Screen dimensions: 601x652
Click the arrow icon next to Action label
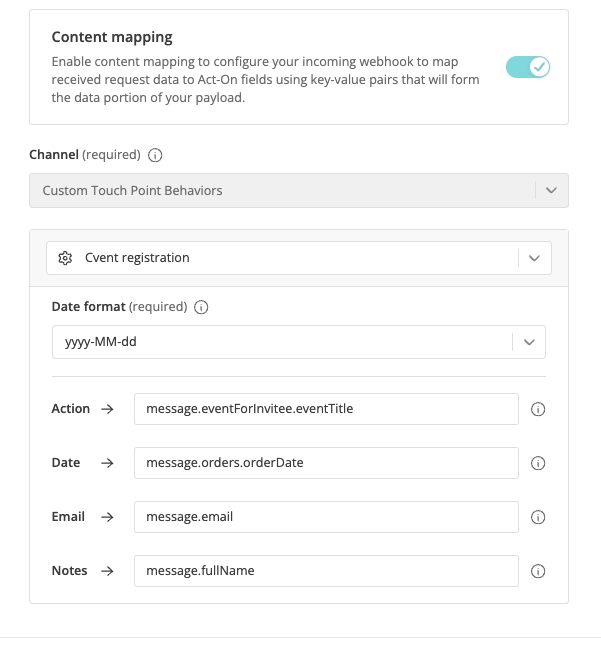[x=107, y=409]
